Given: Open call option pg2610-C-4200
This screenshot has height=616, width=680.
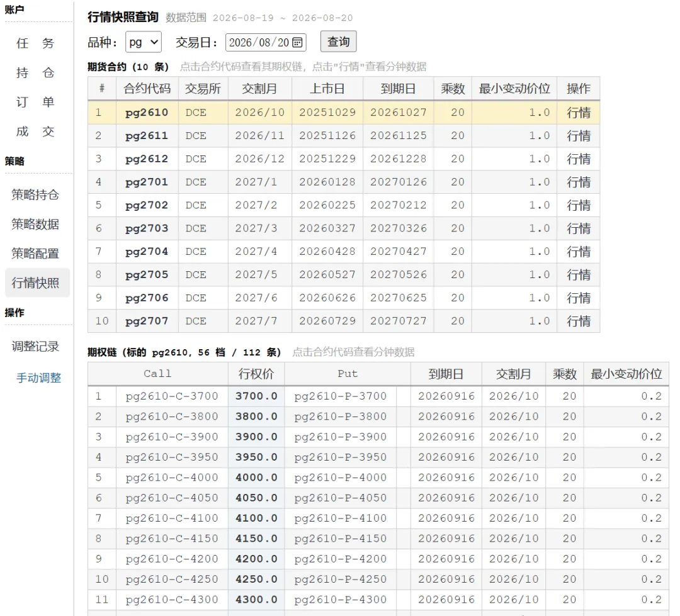Looking at the screenshot, I should [x=172, y=559].
